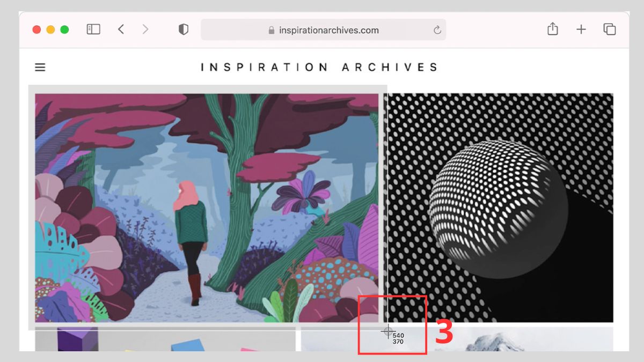
Task: Click the address bar showing inspirationarchives.com
Action: [324, 30]
